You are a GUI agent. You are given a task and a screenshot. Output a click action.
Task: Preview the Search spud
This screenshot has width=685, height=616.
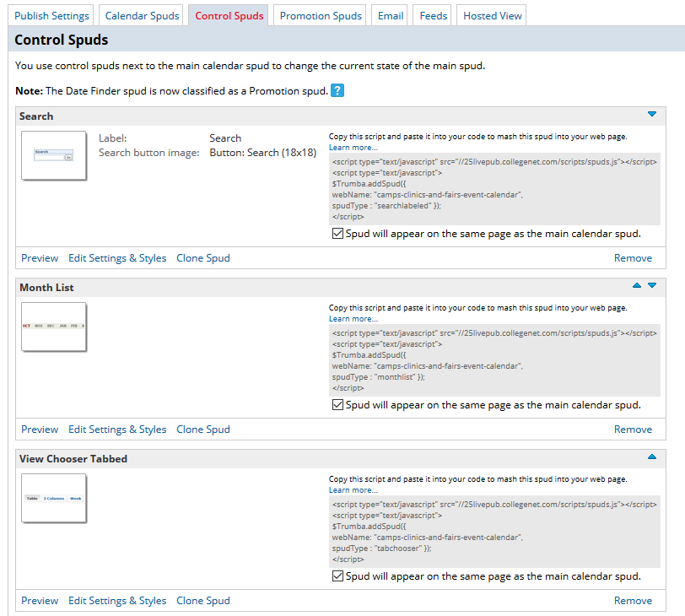40,257
